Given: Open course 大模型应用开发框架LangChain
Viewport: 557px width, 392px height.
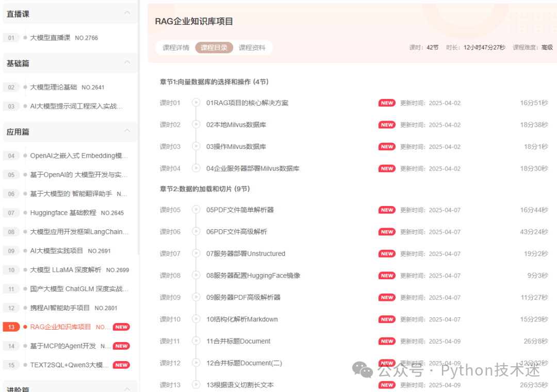Looking at the screenshot, I should (x=79, y=232).
